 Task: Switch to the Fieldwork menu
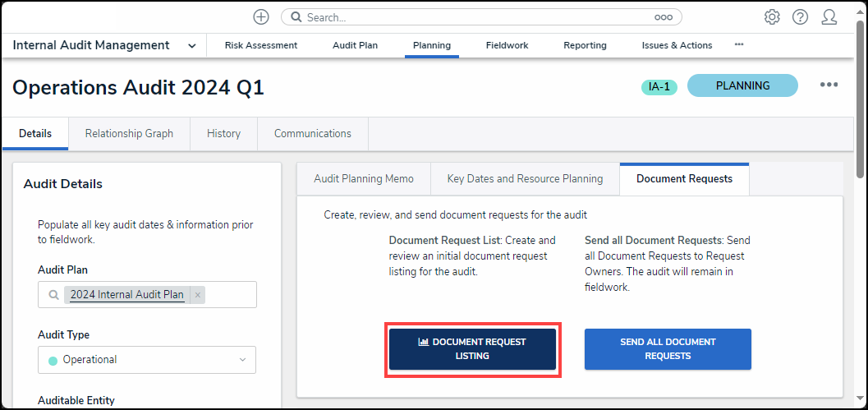507,46
